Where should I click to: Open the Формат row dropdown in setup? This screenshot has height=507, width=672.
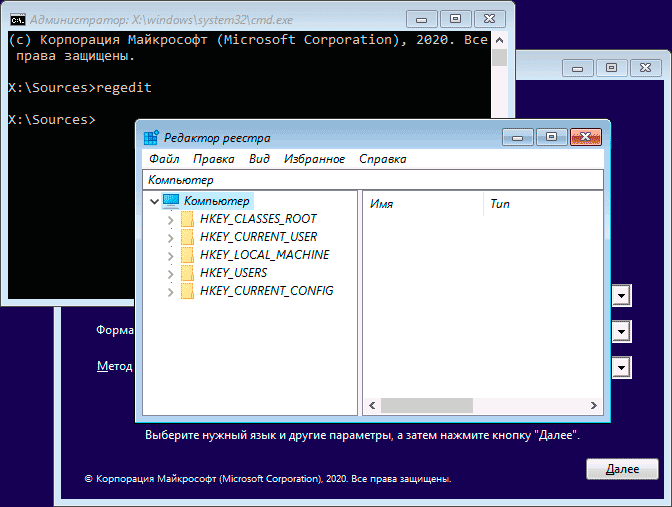[621, 331]
